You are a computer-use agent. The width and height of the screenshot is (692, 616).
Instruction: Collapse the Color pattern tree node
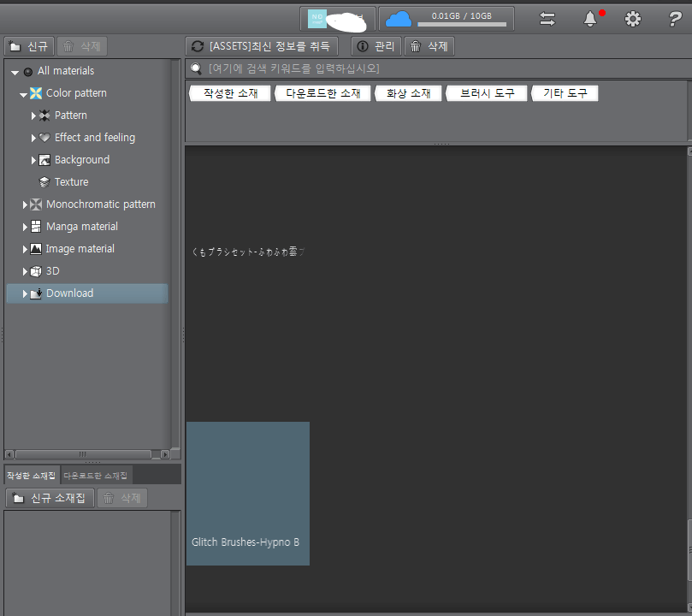(24, 94)
